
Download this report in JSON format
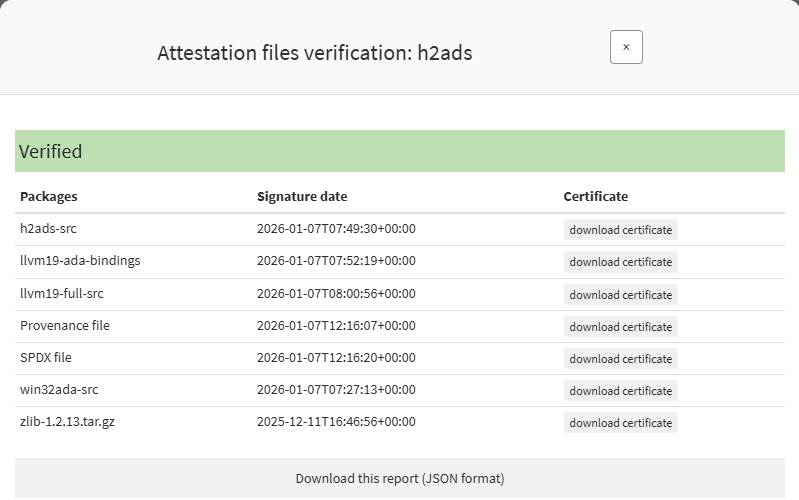point(399,479)
